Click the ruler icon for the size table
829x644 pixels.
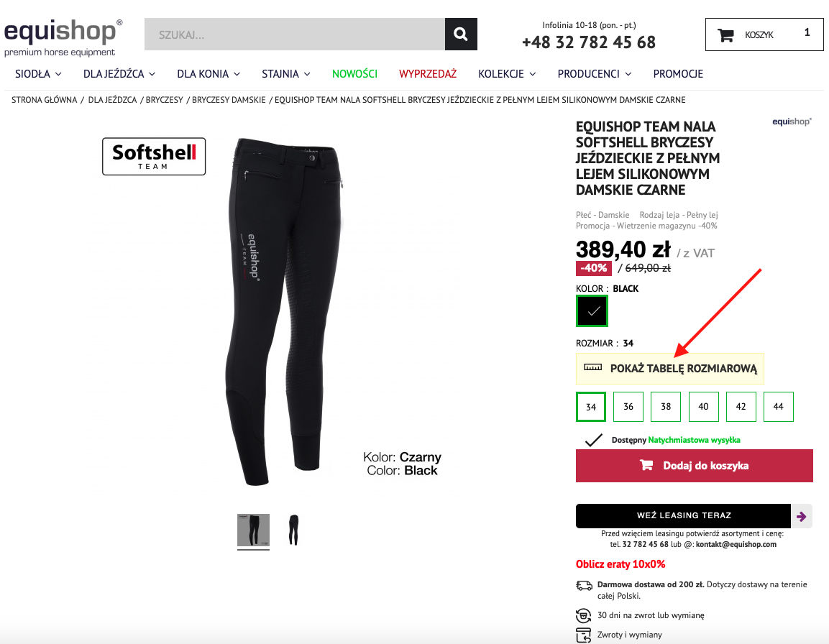pyautogui.click(x=592, y=367)
